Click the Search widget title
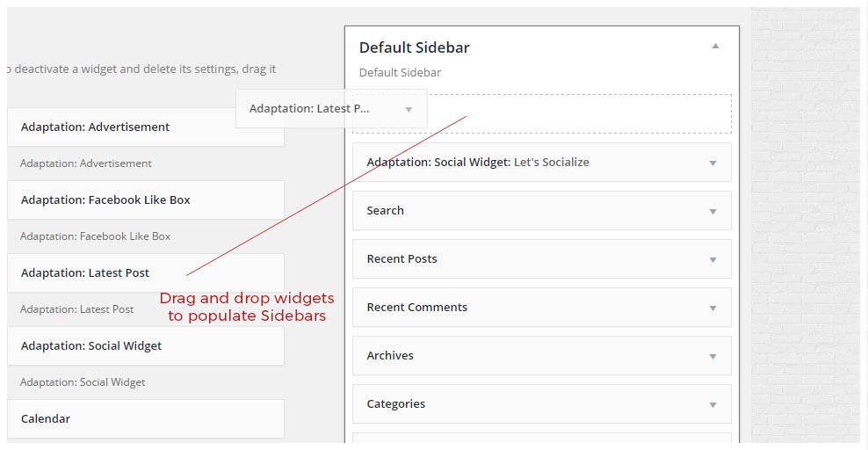The image size is (868, 450). [386, 211]
